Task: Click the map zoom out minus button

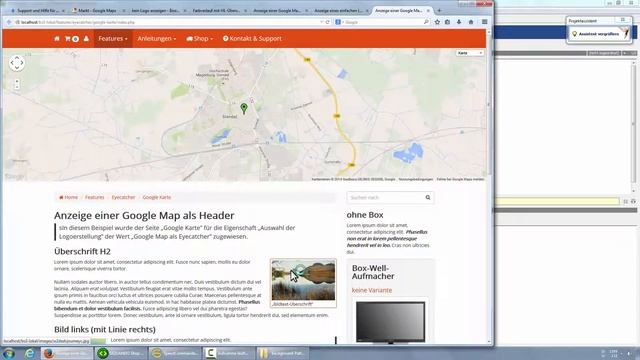Action: (17, 87)
